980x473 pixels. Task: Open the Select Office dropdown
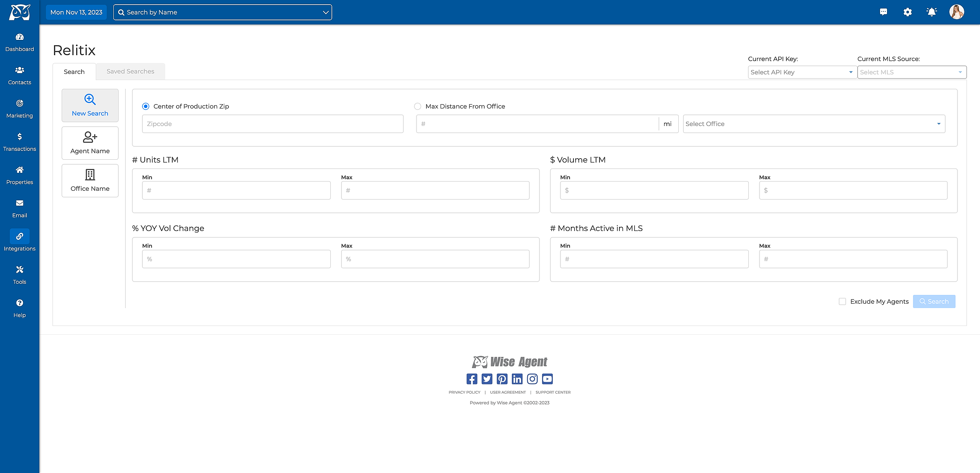pos(814,124)
